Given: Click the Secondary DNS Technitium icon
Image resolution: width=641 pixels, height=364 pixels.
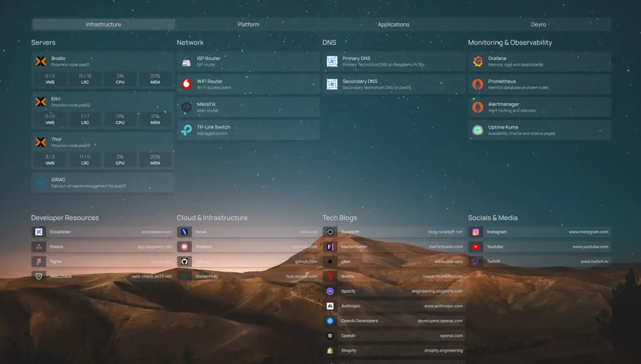Looking at the screenshot, I should coord(332,84).
